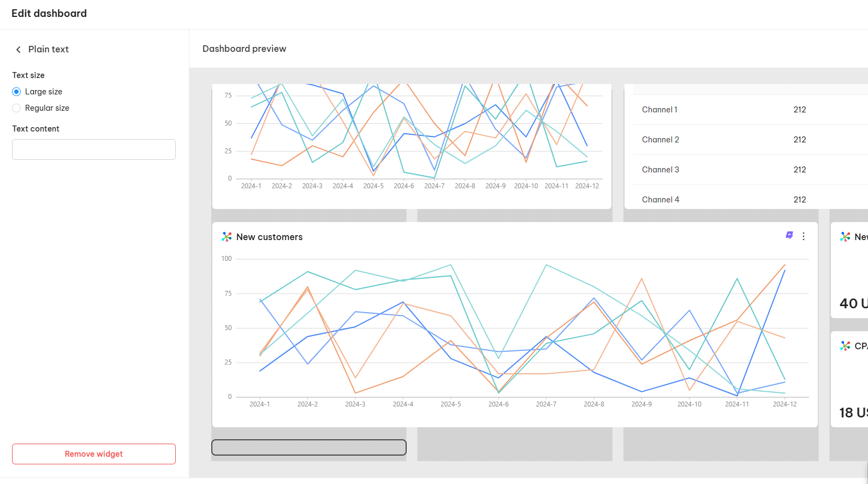This screenshot has width=868, height=484.
Task: Select the Regular size radio button
Action: [x=16, y=108]
